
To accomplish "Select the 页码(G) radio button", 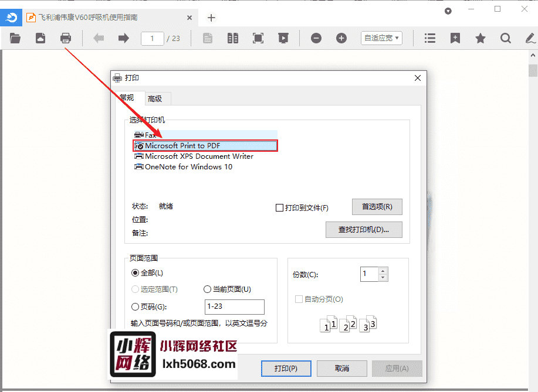I will (135, 306).
